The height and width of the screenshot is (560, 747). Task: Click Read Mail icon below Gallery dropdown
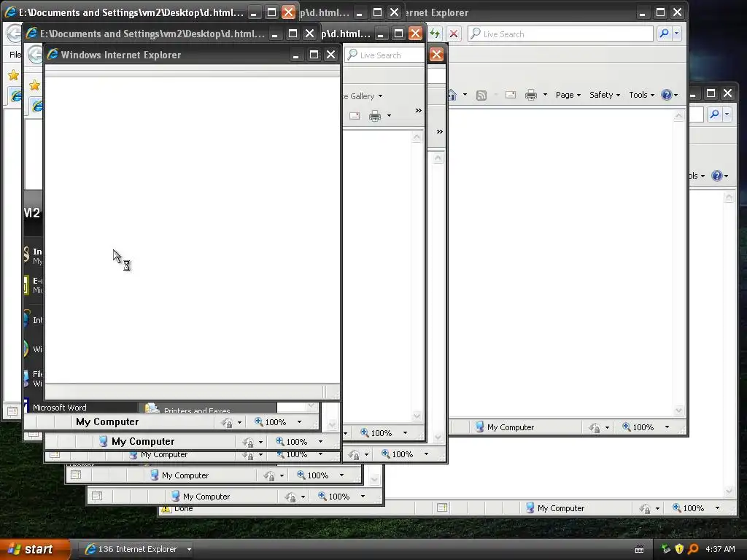355,116
